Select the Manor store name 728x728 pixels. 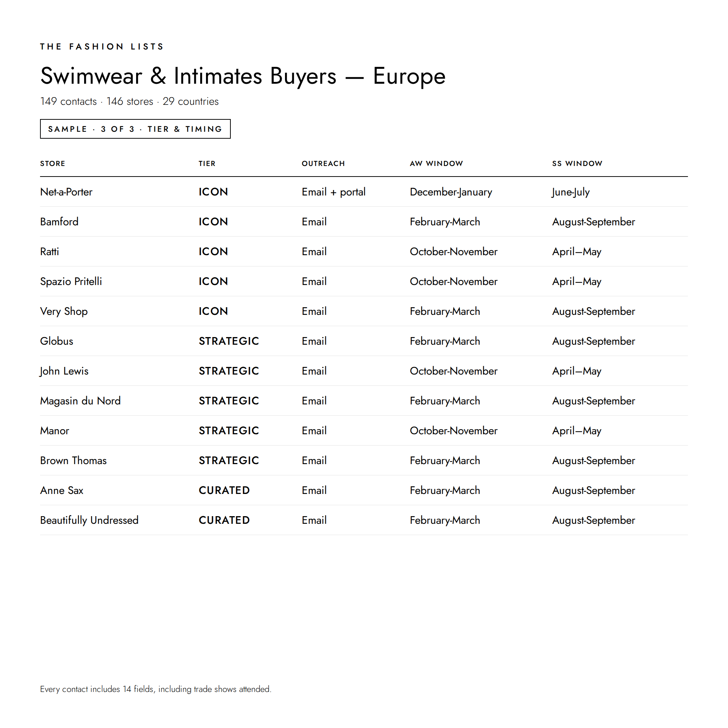click(55, 431)
